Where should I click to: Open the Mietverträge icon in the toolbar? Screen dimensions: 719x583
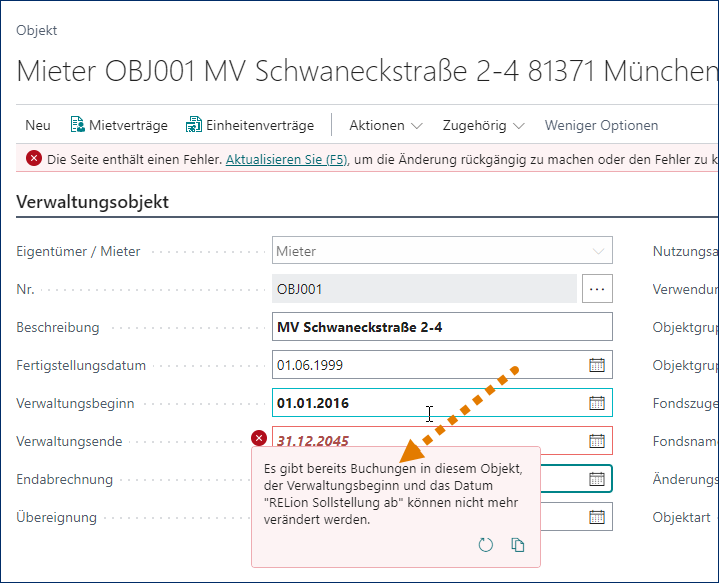pos(77,125)
